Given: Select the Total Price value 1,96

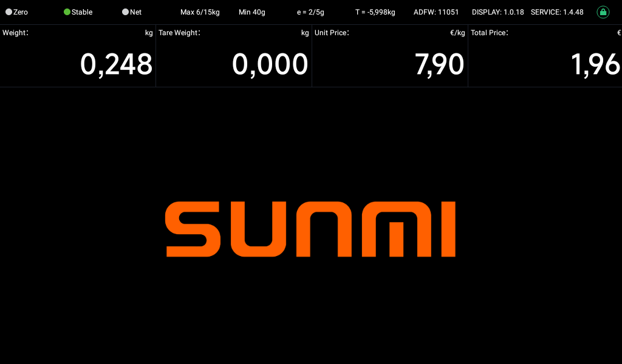Looking at the screenshot, I should 595,65.
